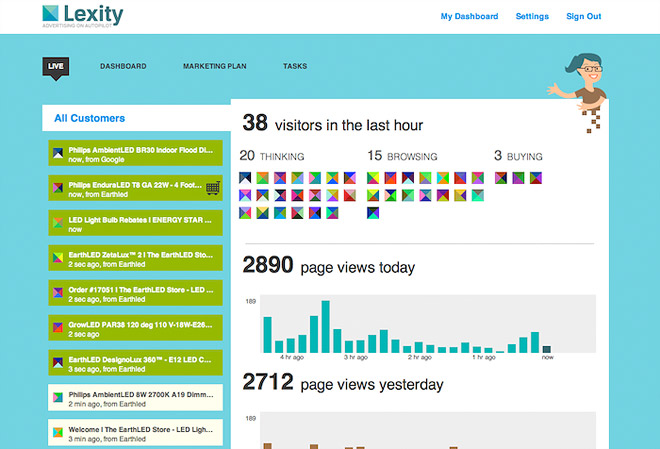Open the TASKS tab
Image resolution: width=660 pixels, height=449 pixels.
pos(295,66)
